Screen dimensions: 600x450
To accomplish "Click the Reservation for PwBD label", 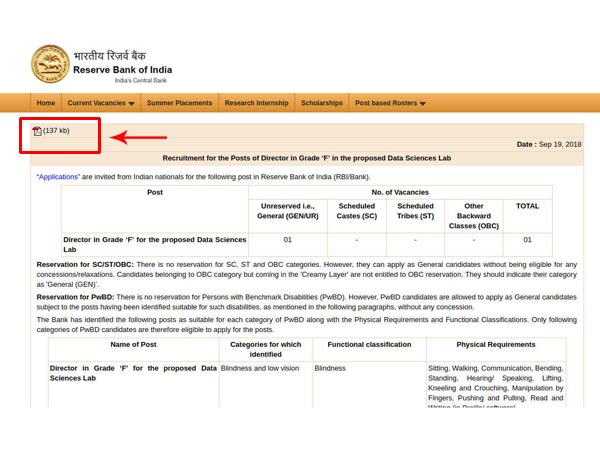I will coord(75,297).
